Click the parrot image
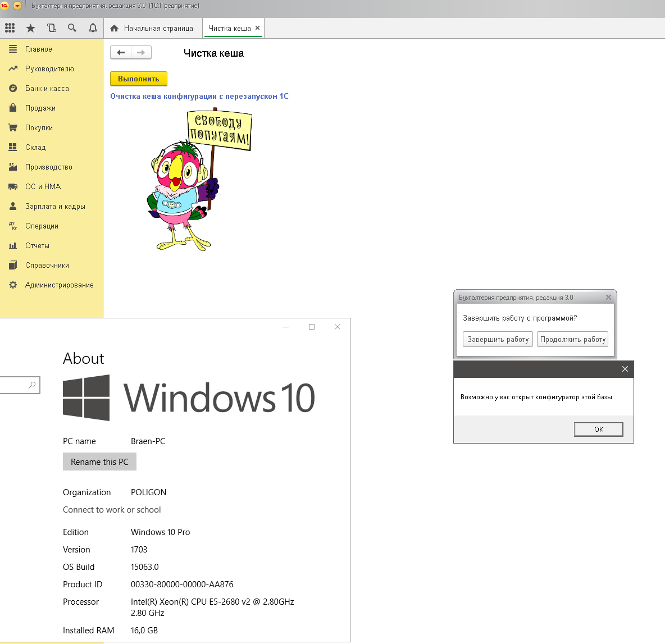Screen dimensions: 665x644 point(199,179)
